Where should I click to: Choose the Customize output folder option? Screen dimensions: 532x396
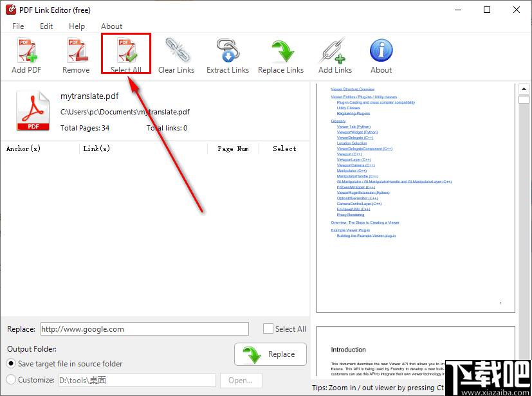click(x=11, y=379)
